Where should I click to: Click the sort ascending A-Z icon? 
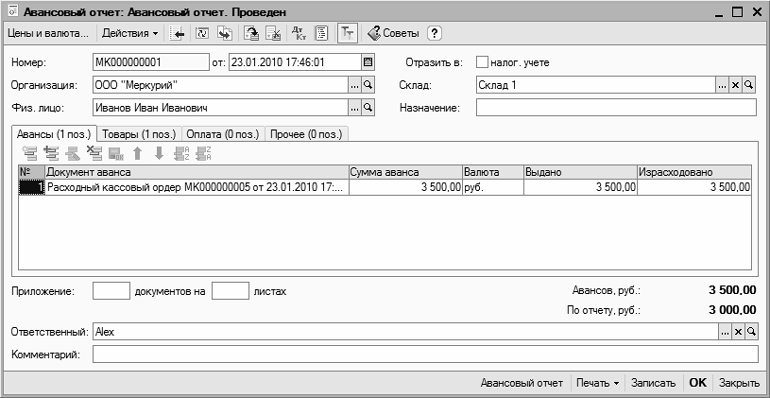coord(182,154)
